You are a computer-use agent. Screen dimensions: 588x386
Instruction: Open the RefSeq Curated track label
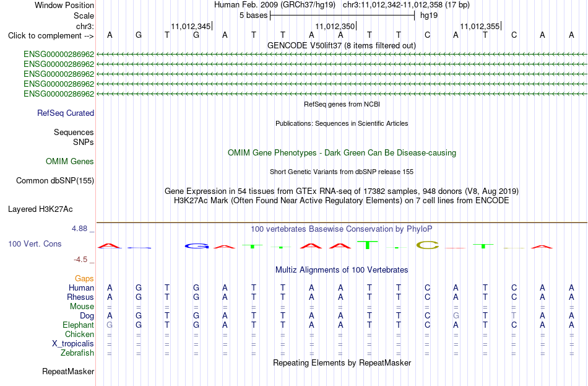coord(65,113)
